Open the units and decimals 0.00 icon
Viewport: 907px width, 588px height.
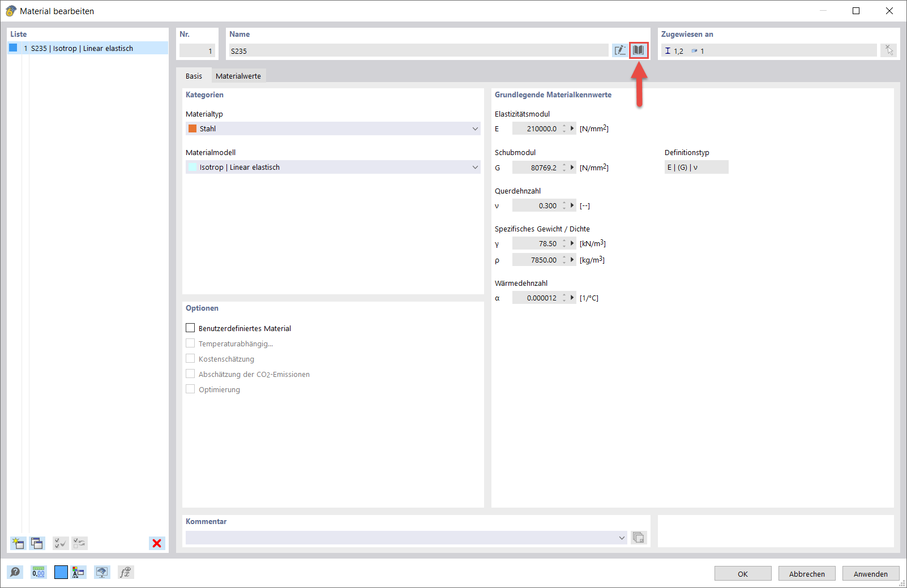pyautogui.click(x=38, y=572)
